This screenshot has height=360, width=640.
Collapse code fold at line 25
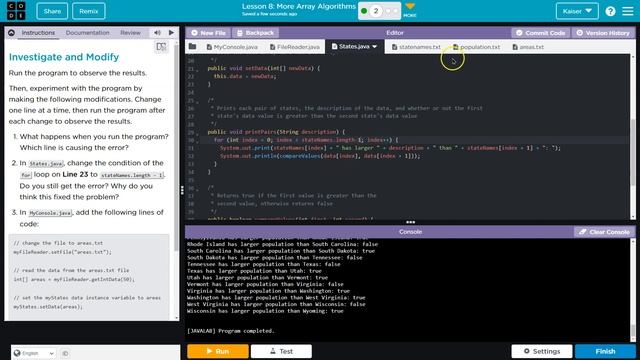click(x=198, y=101)
